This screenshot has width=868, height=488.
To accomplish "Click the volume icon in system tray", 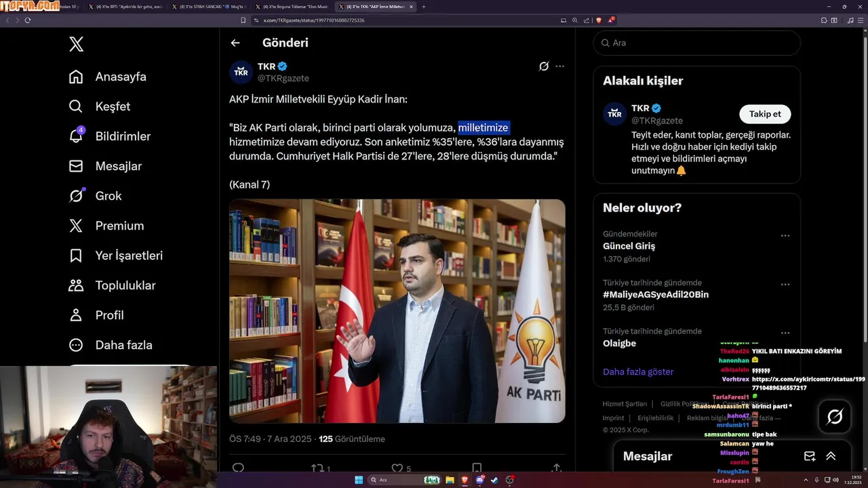I will [836, 480].
